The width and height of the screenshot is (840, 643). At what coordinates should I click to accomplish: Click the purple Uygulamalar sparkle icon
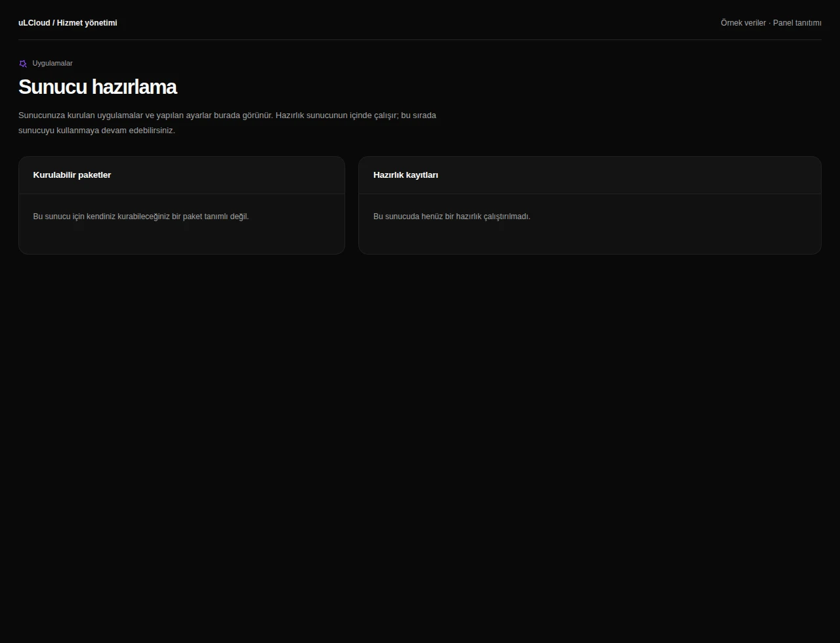tap(23, 64)
